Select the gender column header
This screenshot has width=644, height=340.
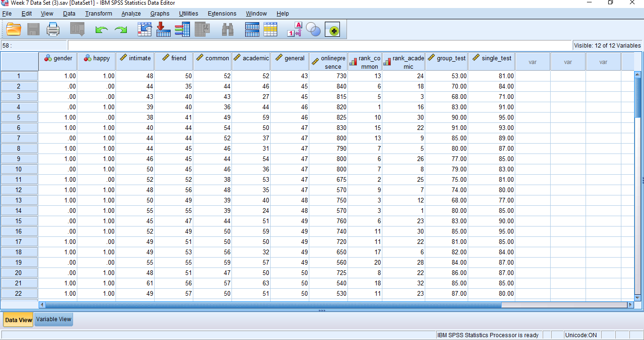click(58, 62)
